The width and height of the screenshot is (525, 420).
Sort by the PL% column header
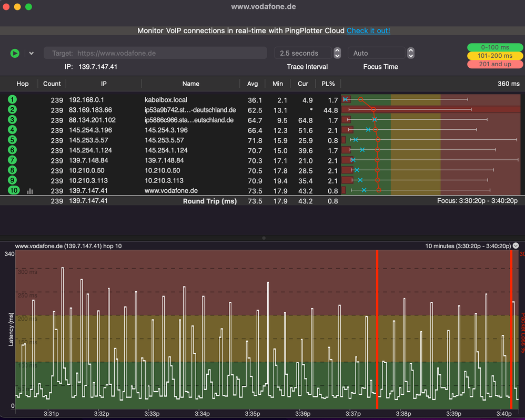pyautogui.click(x=328, y=84)
